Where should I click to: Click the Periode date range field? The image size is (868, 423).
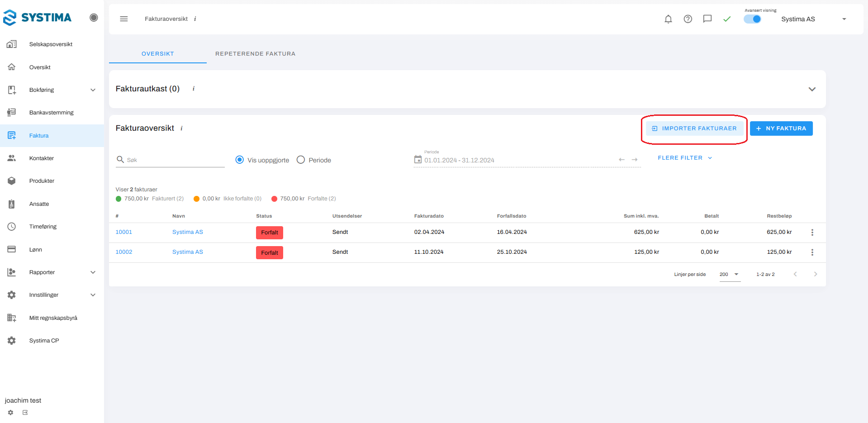coord(527,160)
